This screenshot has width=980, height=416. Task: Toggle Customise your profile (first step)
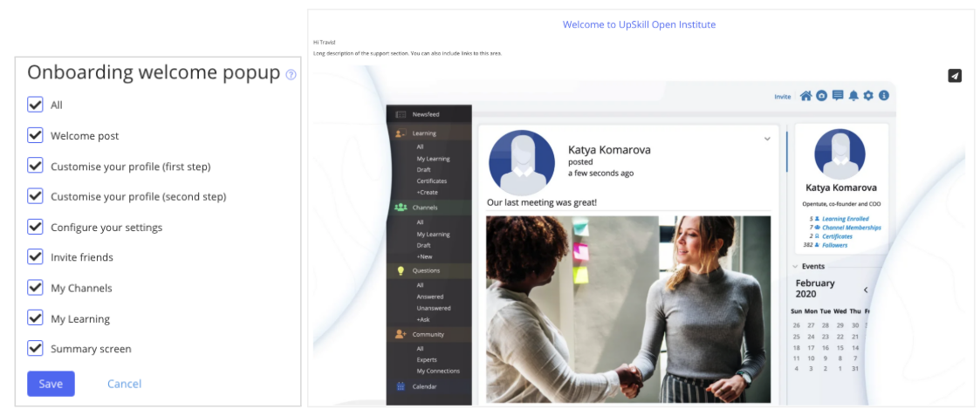(35, 166)
